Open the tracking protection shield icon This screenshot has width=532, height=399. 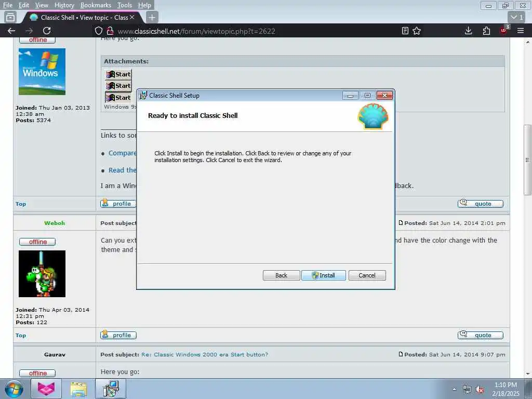pyautogui.click(x=98, y=31)
